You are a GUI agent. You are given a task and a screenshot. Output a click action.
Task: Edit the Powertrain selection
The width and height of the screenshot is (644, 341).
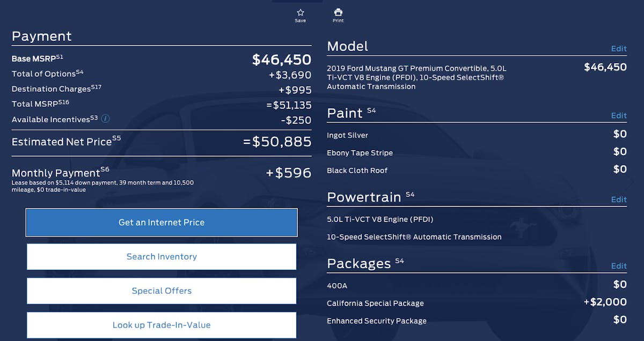[x=619, y=199]
